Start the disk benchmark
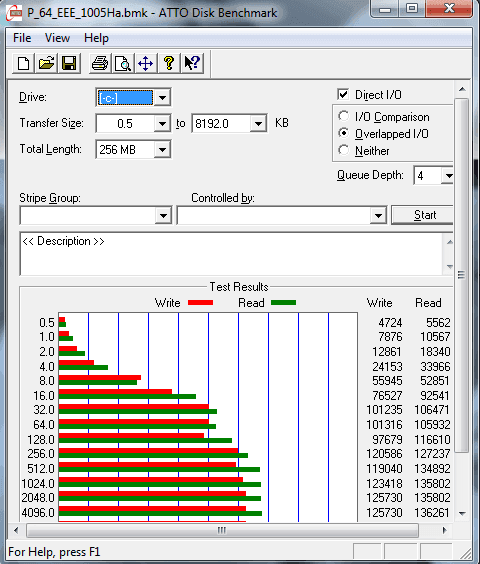Viewport: 480px width, 564px height. coord(422,215)
